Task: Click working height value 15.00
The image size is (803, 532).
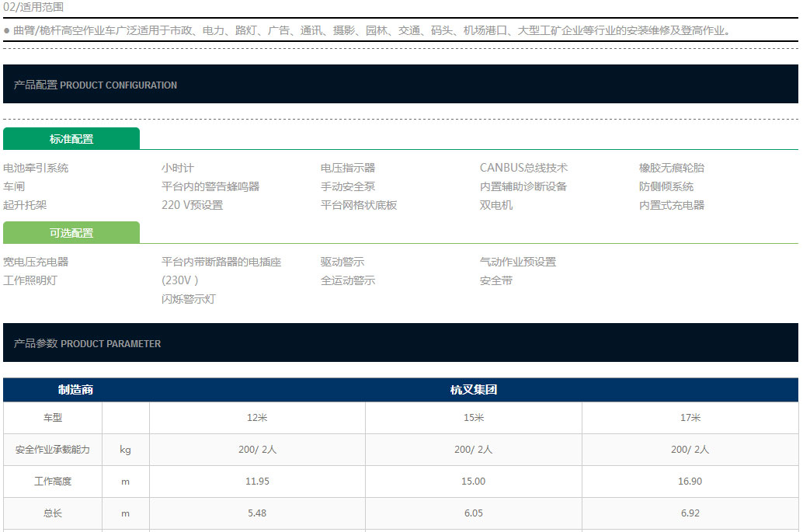Action: click(474, 482)
